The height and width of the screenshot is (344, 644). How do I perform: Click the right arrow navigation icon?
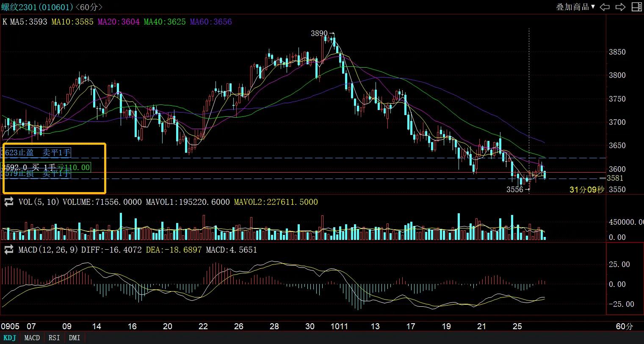click(620, 7)
